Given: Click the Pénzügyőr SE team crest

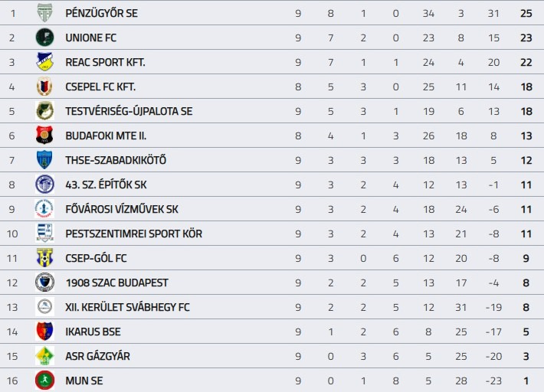Looking at the screenshot, I should 44,13.
